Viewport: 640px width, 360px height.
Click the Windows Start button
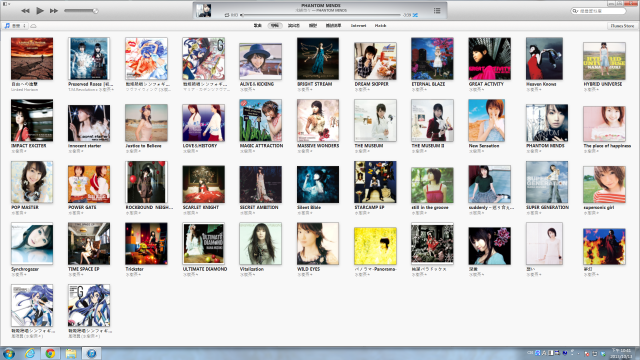click(9, 353)
